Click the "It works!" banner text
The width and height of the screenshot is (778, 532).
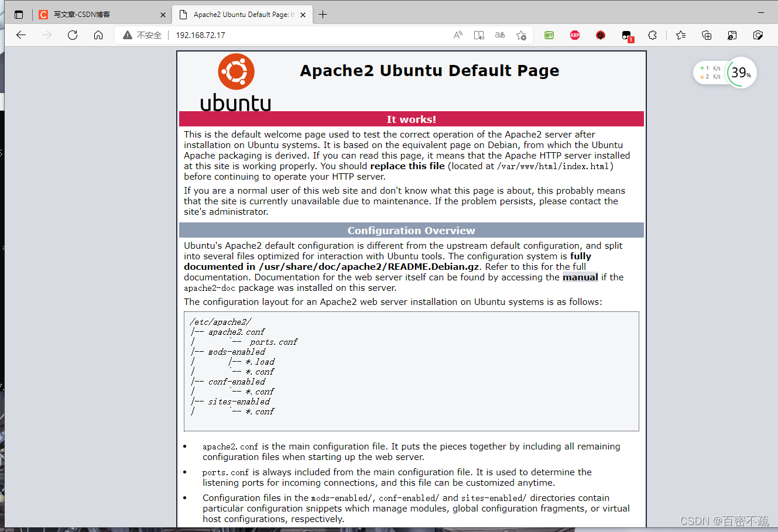(412, 119)
